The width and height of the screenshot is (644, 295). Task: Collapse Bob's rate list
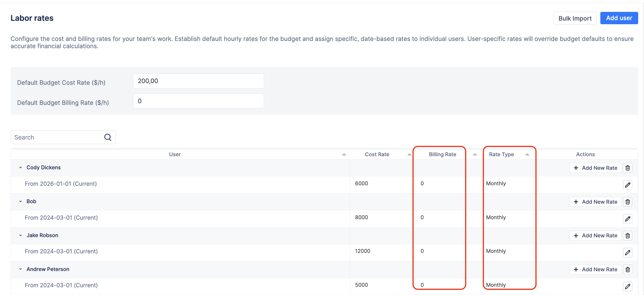pyautogui.click(x=20, y=201)
